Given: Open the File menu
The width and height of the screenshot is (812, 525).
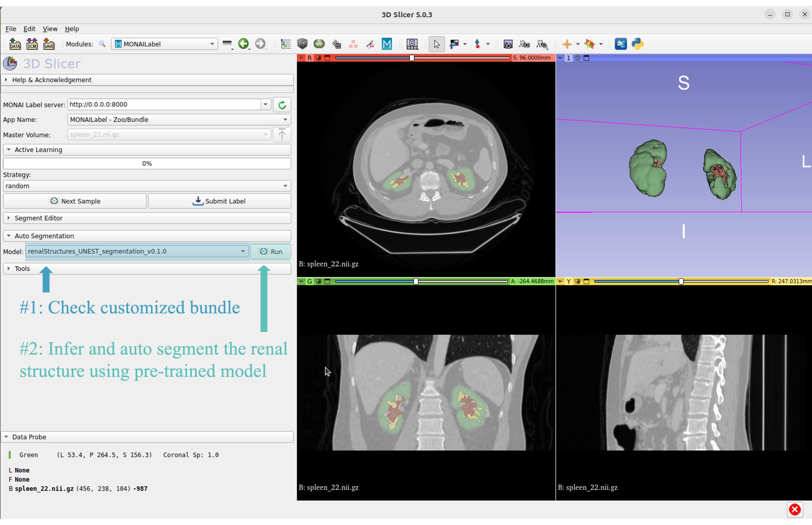Looking at the screenshot, I should click(11, 29).
